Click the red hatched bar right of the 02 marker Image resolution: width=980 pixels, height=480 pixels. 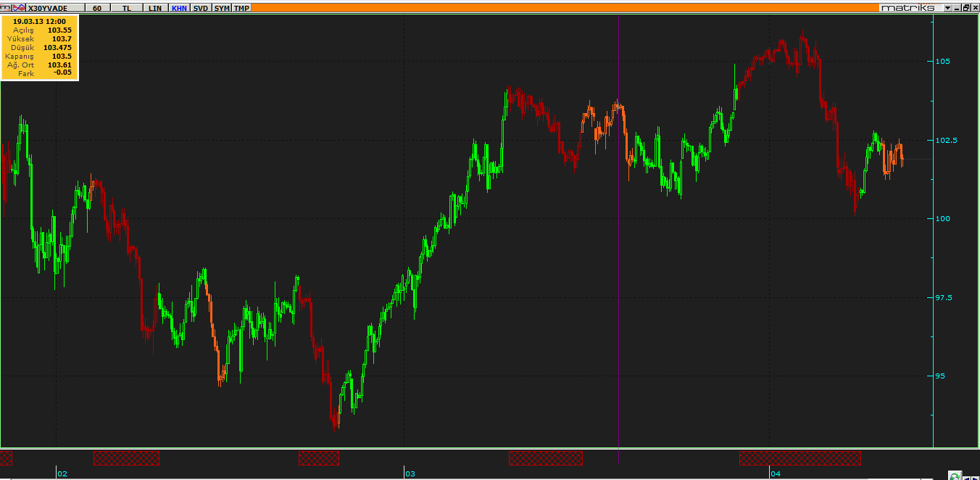[x=126, y=458]
